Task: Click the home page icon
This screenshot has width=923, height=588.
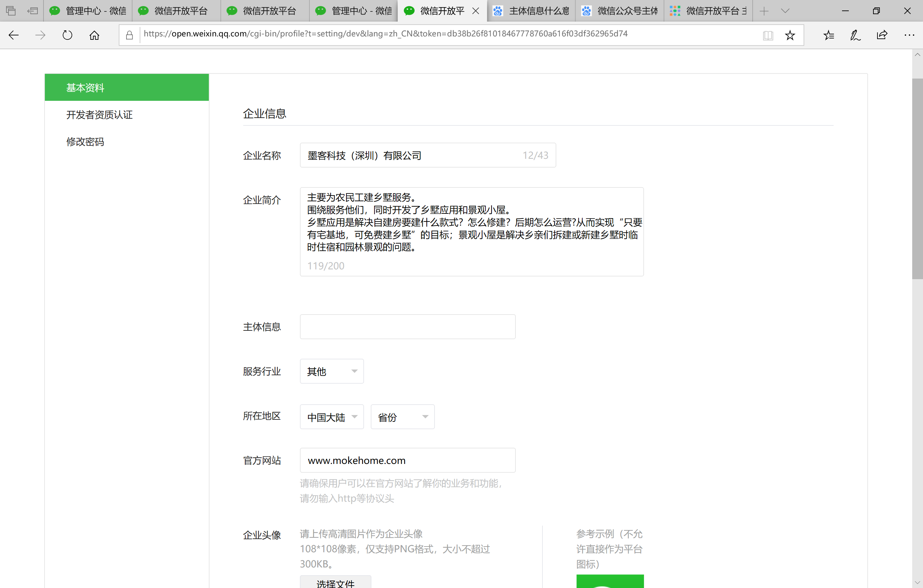Action: (x=94, y=35)
